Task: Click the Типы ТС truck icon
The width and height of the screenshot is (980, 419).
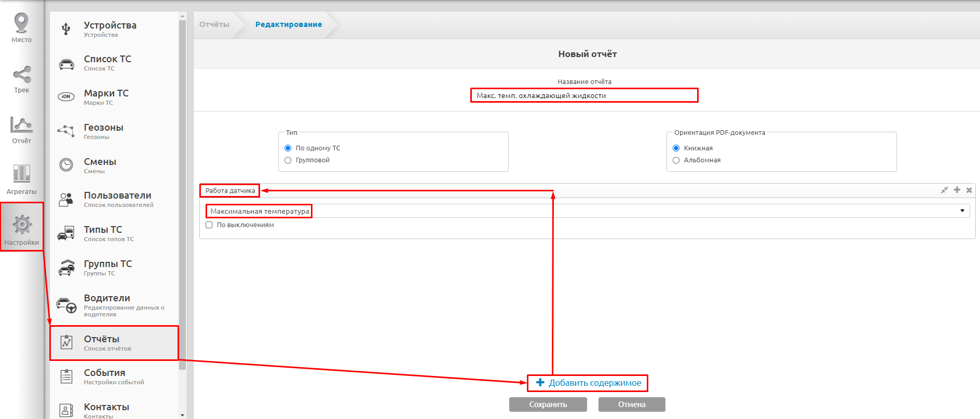Action: 66,233
